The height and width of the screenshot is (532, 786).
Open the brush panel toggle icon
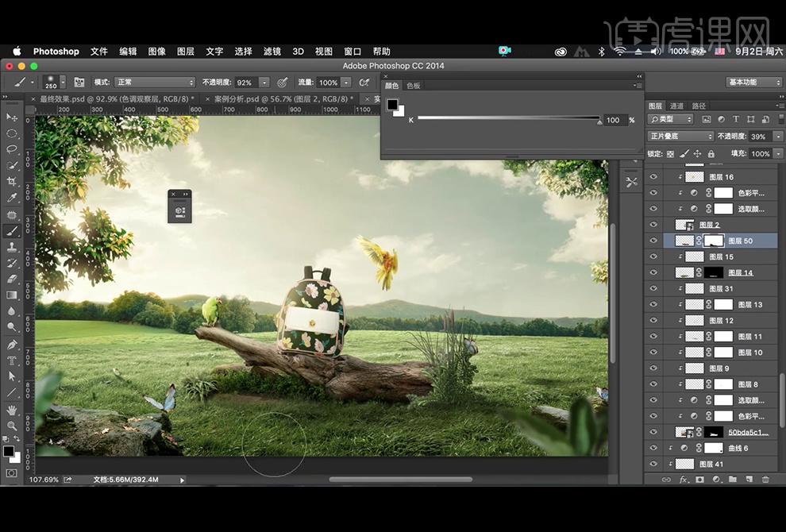coord(79,83)
